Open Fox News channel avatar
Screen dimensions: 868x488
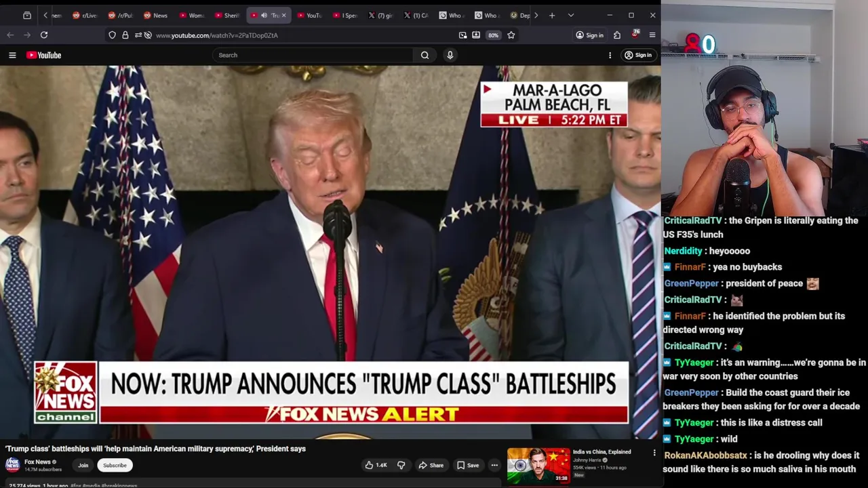pos(12,465)
